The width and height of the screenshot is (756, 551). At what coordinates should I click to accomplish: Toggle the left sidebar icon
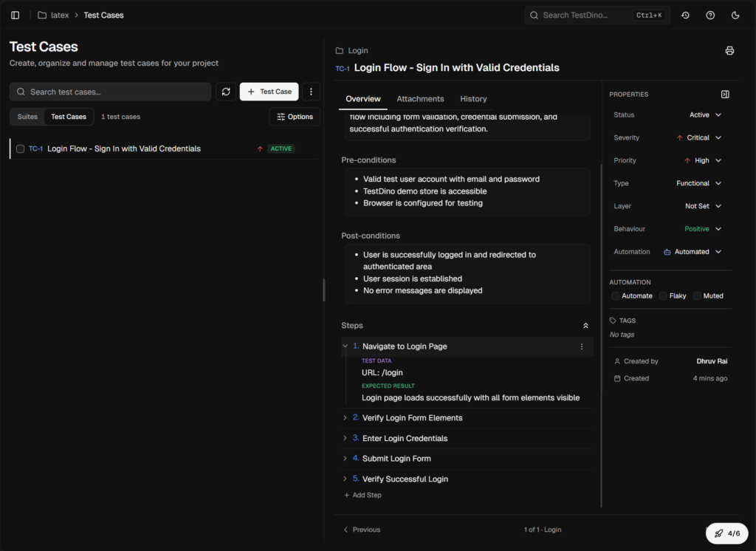15,15
